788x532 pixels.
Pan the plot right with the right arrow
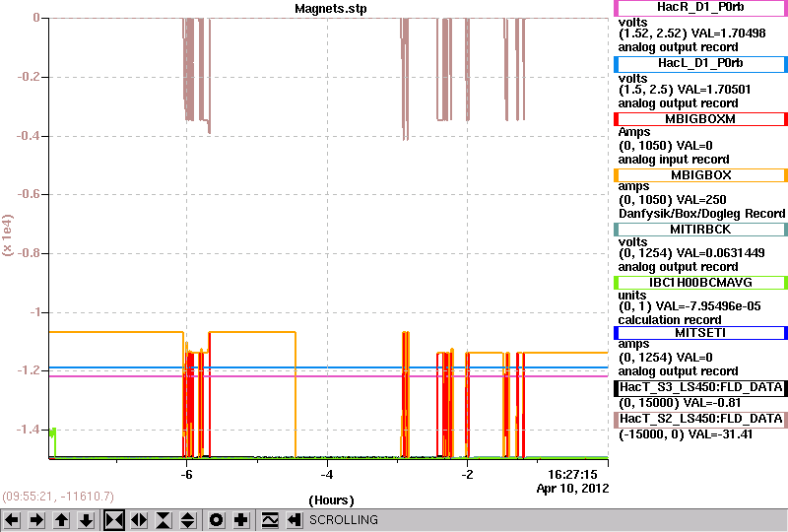point(36,520)
